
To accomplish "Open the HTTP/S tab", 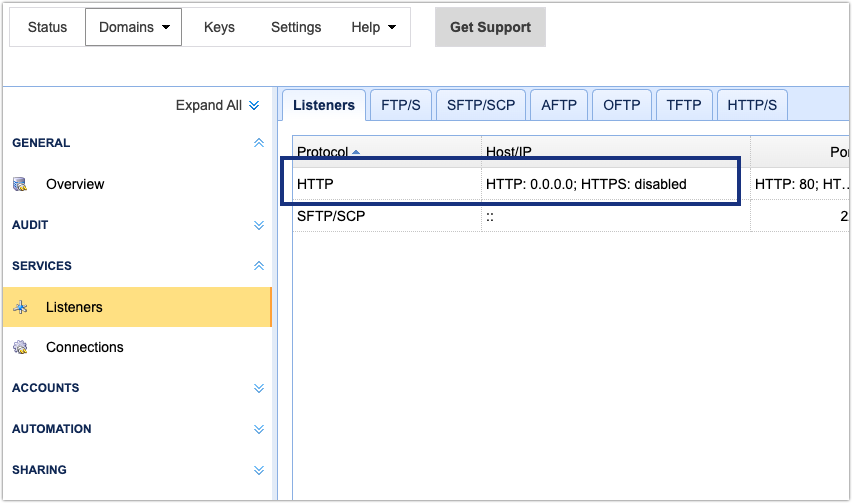I will tap(753, 105).
